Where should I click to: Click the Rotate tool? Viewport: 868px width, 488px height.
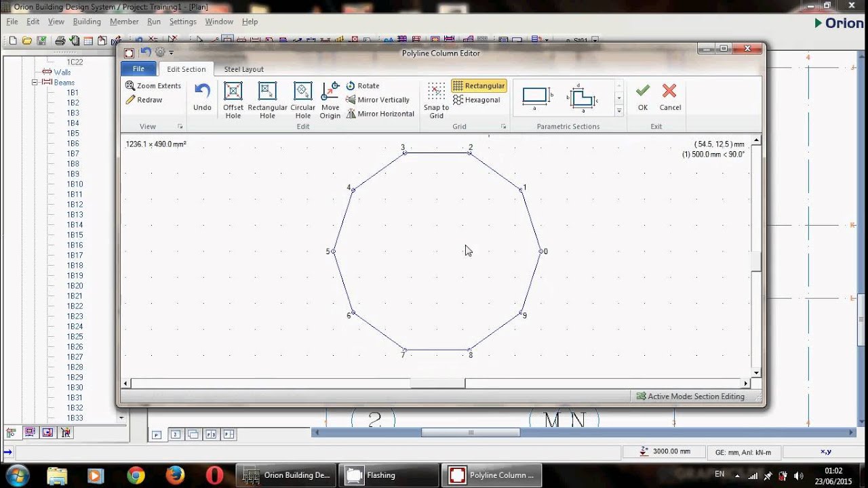[363, 86]
